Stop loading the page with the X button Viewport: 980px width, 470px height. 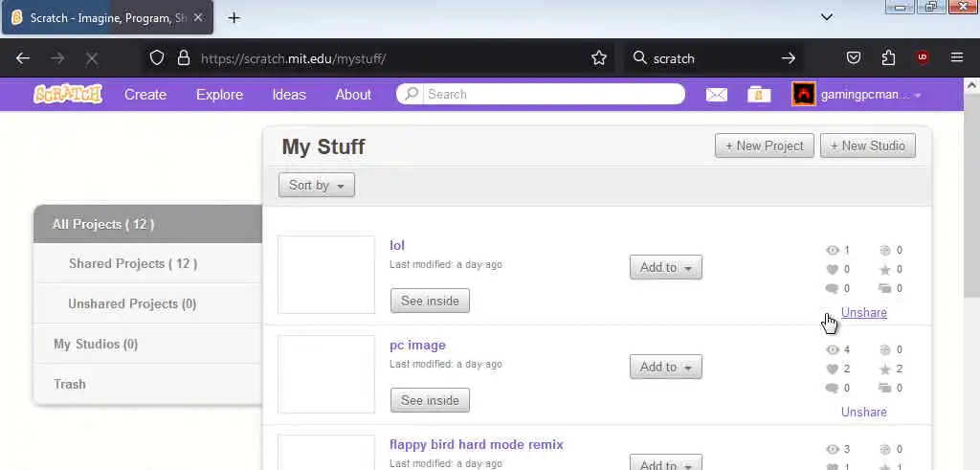91,58
